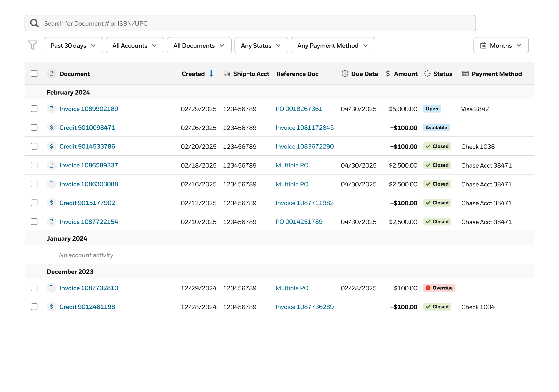
Task: Open Invoice 1089902189 link
Action: point(89,109)
